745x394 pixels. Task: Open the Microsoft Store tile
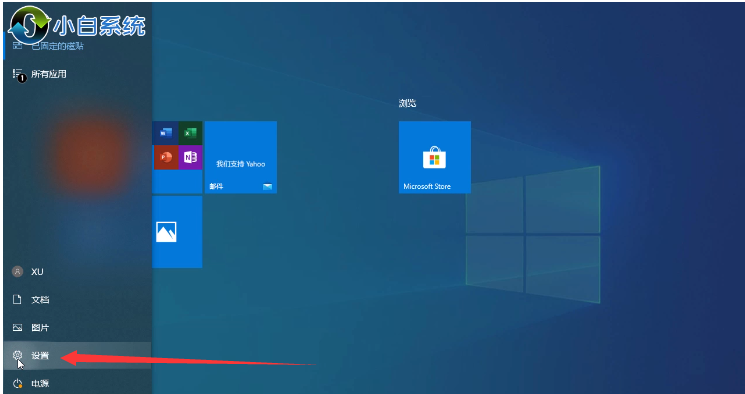pos(435,157)
